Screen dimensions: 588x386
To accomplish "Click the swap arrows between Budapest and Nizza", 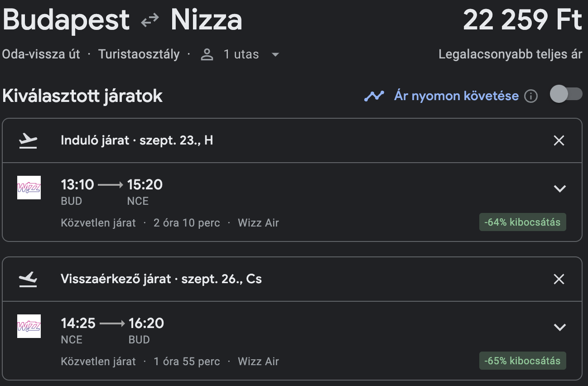I will tap(150, 21).
